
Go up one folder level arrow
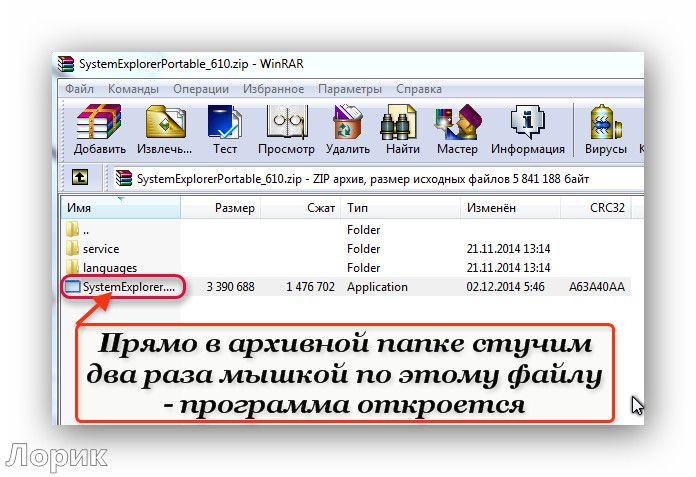[80, 177]
